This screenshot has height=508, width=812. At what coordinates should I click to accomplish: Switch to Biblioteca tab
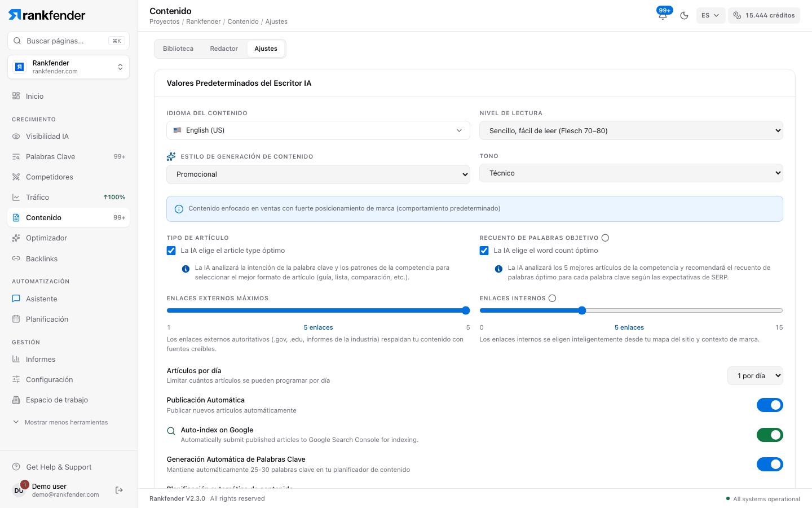click(x=178, y=49)
